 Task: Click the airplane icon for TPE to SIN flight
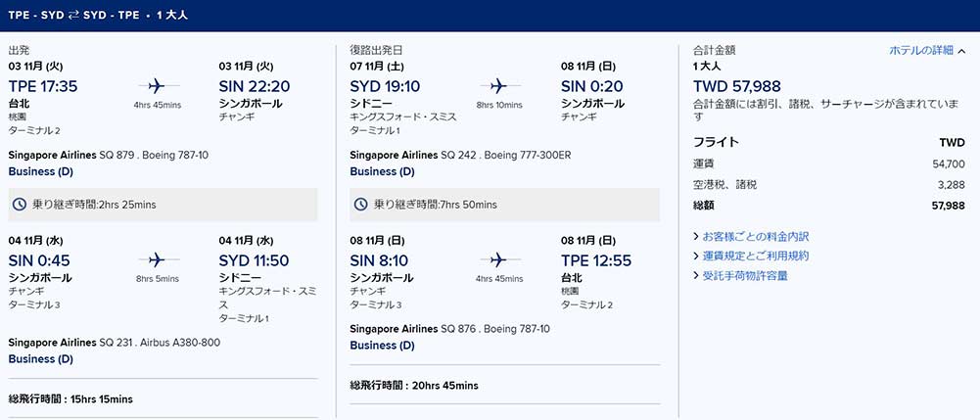157,85
